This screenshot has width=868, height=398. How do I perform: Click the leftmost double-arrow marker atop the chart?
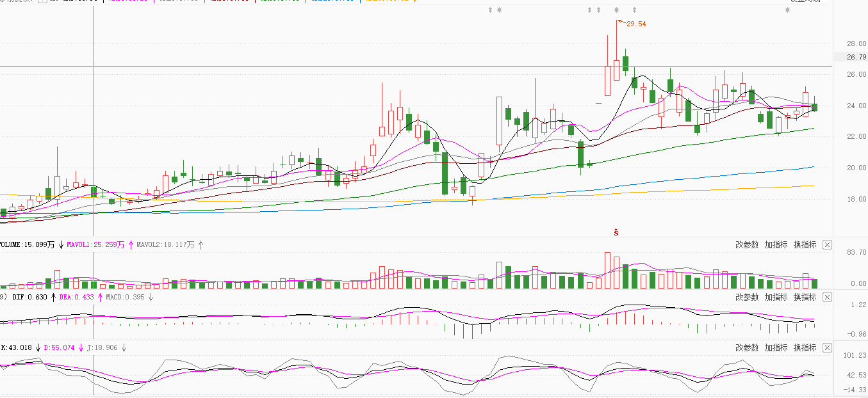(491, 10)
